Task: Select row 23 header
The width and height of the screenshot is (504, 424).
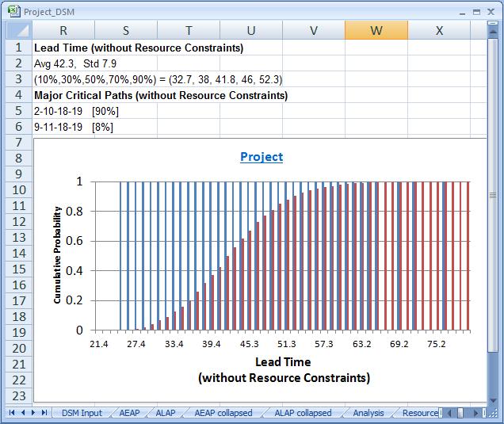Action: pos(19,395)
